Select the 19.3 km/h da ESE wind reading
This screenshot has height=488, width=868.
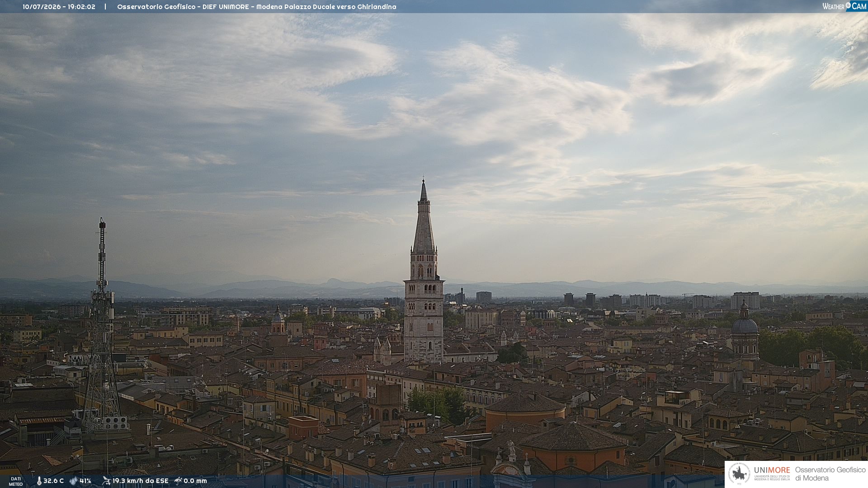(140, 481)
